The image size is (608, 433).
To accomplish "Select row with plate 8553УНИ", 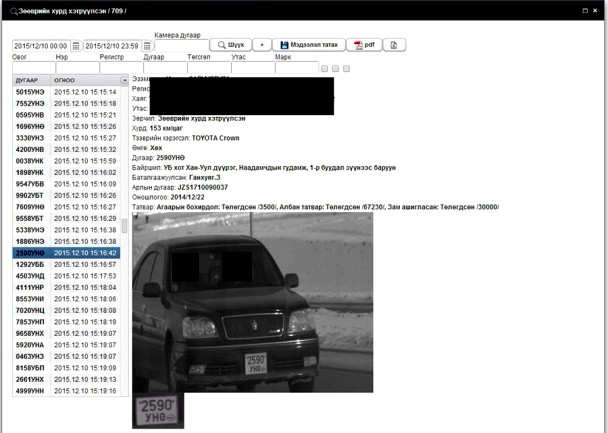I will (x=66, y=299).
